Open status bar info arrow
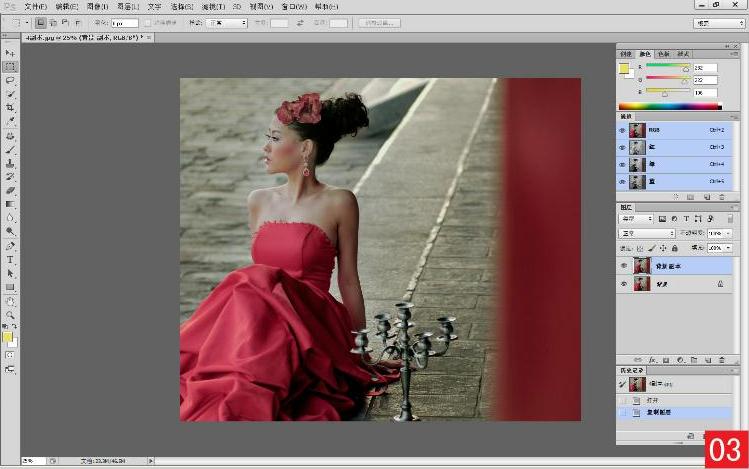Image resolution: width=749 pixels, height=469 pixels. coord(151,461)
